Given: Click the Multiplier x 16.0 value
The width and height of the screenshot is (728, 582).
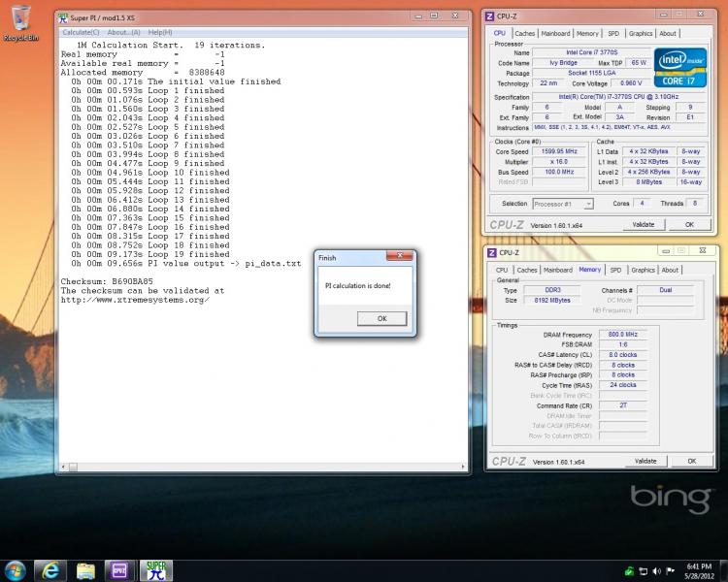Looking at the screenshot, I should (559, 162).
